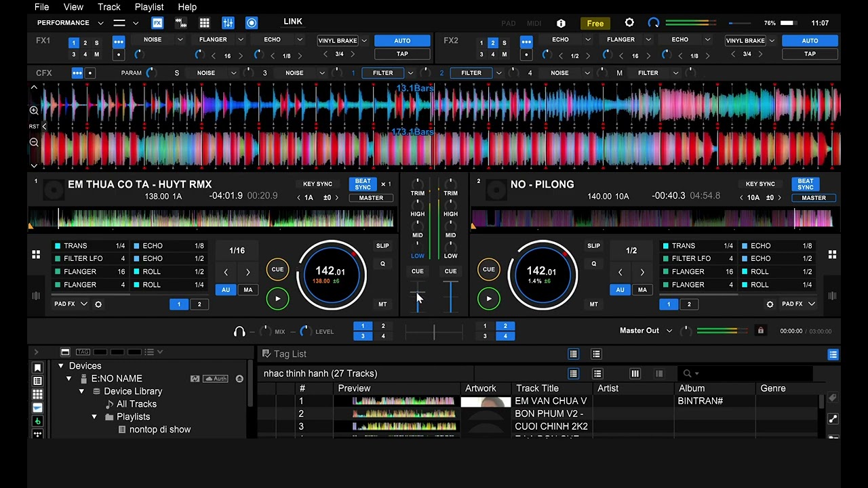Viewport: 868px width, 488px height.
Task: Click deck 1 track overview waveform
Action: pos(211,218)
